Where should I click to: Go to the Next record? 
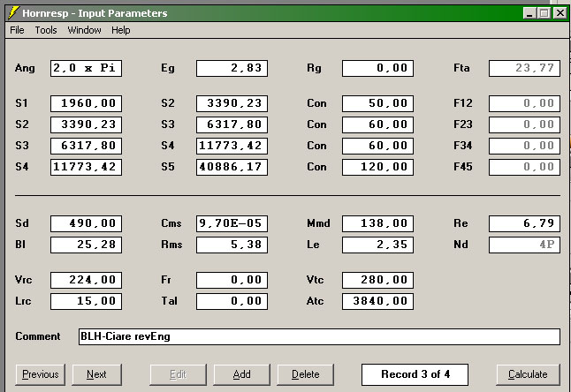[96, 374]
